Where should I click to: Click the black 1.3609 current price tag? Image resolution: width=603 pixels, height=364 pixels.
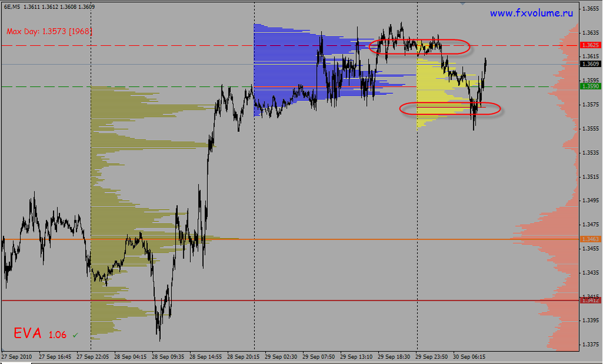(x=590, y=64)
